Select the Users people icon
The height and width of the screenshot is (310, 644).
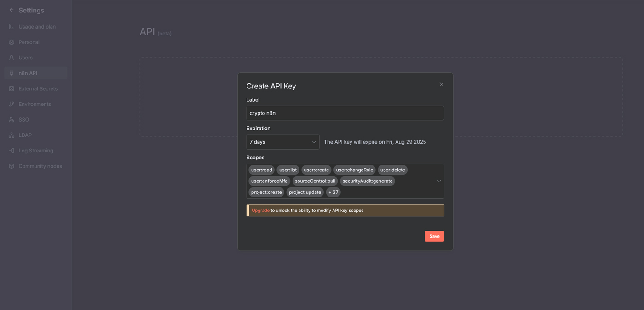11,57
